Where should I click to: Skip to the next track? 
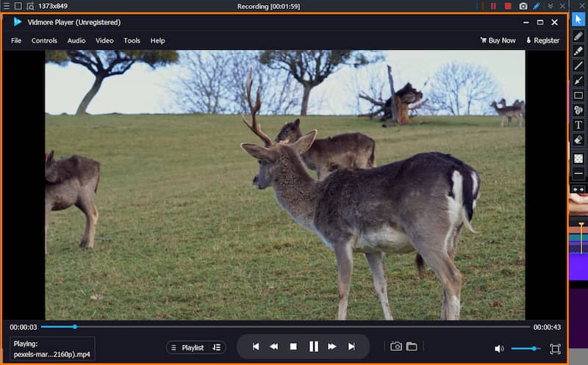pos(351,347)
